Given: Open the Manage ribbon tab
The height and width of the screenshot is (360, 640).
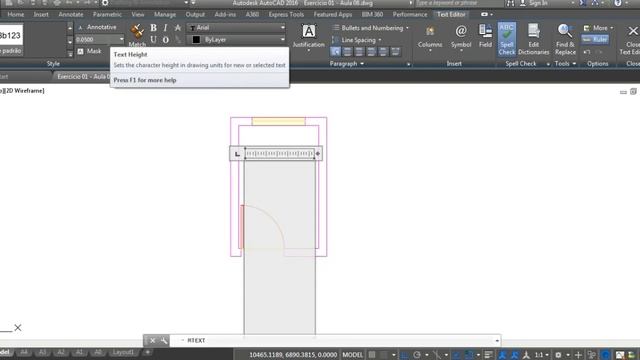Looking at the screenshot, I should point(164,14).
